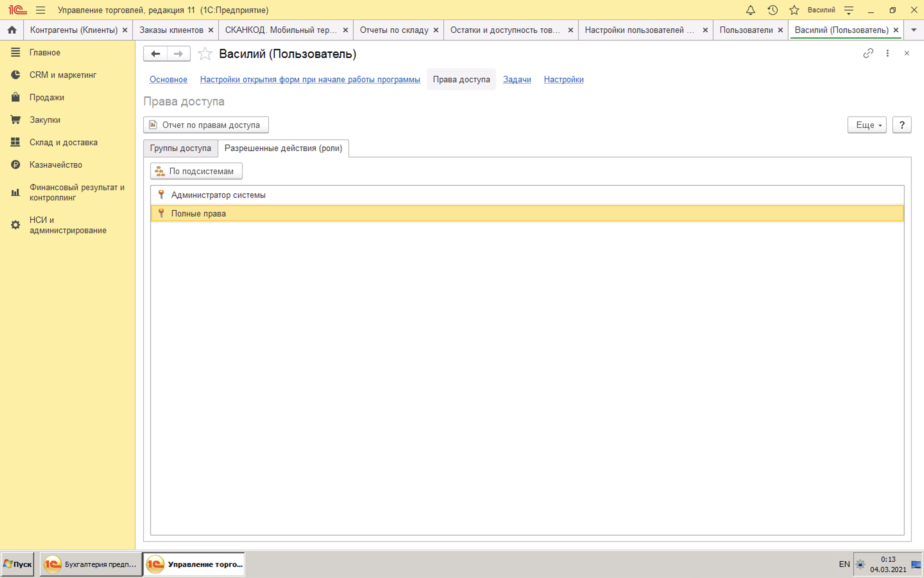
Task: Click the key icon beside Полные права
Action: (x=161, y=213)
